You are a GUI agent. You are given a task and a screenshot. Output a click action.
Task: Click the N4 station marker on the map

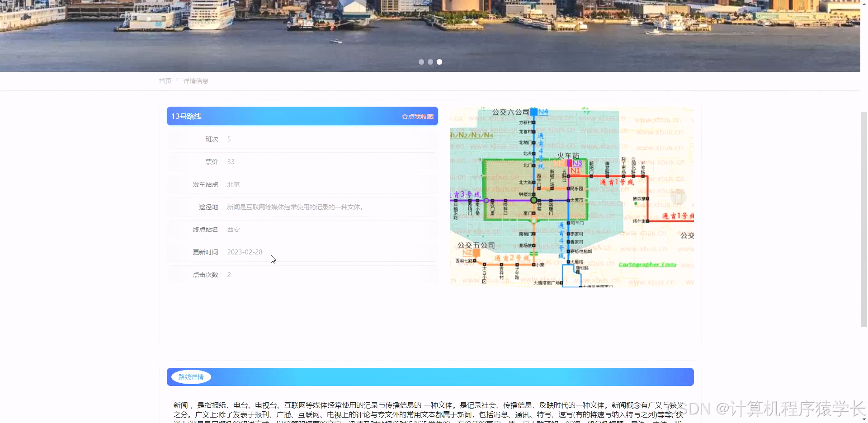pos(533,112)
